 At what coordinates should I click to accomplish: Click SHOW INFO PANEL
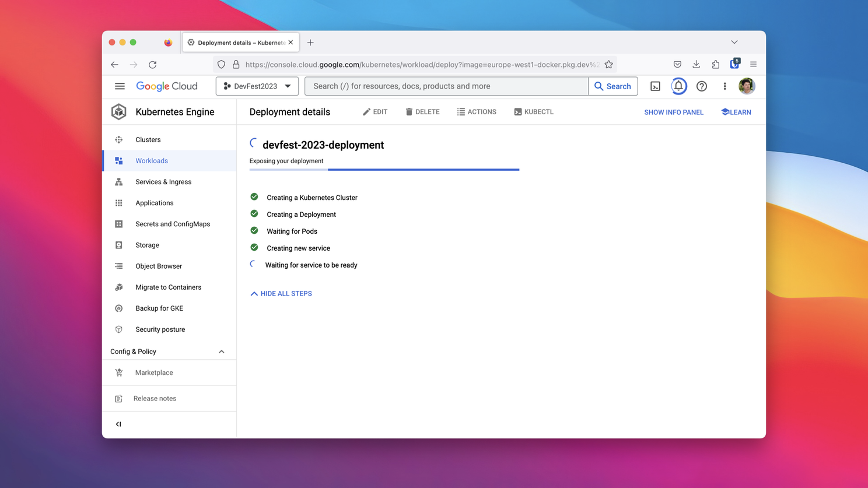(674, 113)
